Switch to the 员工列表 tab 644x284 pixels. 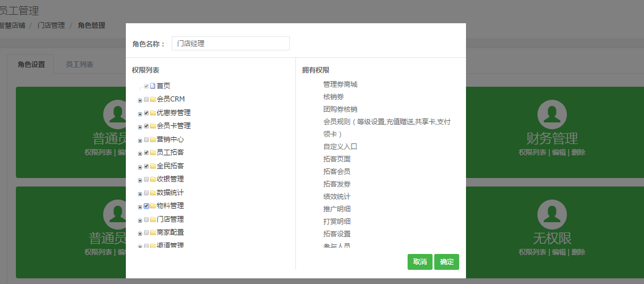point(79,65)
